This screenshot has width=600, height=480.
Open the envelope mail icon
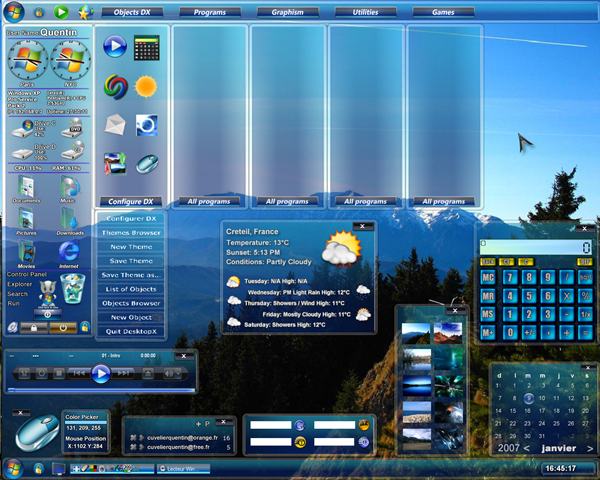click(115, 124)
